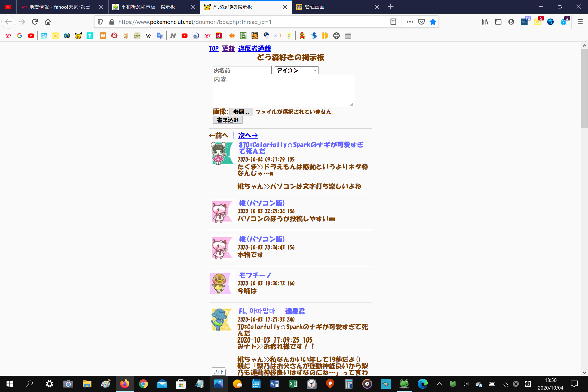Open the Firefox hamburger menu
The width and height of the screenshot is (588, 392).
[x=580, y=22]
